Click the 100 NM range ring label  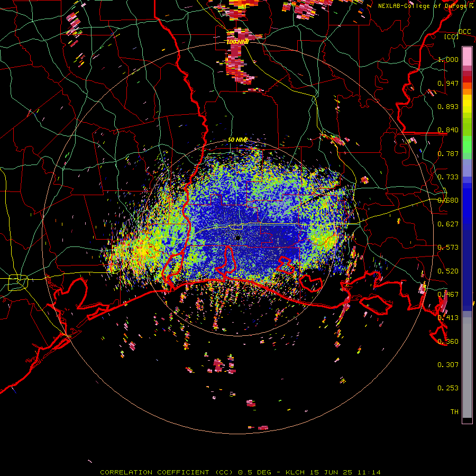237,42
